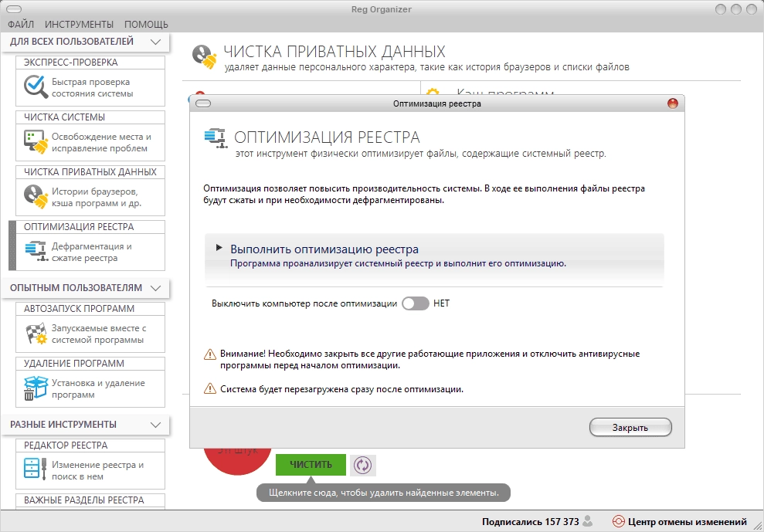Select Быстрая проверка состояния системы
764x532 pixels.
point(92,88)
